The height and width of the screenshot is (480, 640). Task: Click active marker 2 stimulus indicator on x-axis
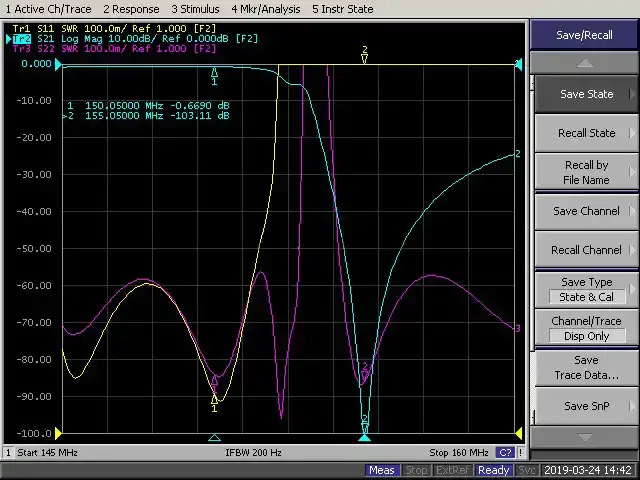[364, 438]
